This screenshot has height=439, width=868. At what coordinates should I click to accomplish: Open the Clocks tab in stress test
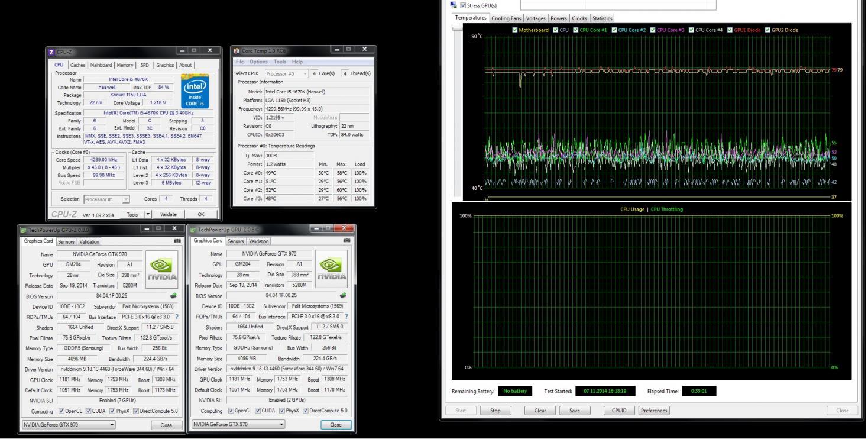click(579, 18)
